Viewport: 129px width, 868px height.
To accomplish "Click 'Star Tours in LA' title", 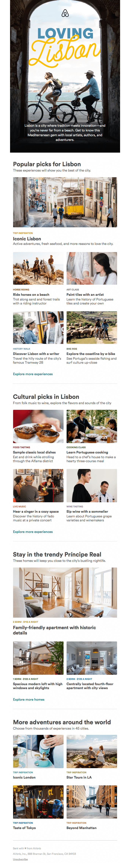I will tap(79, 777).
